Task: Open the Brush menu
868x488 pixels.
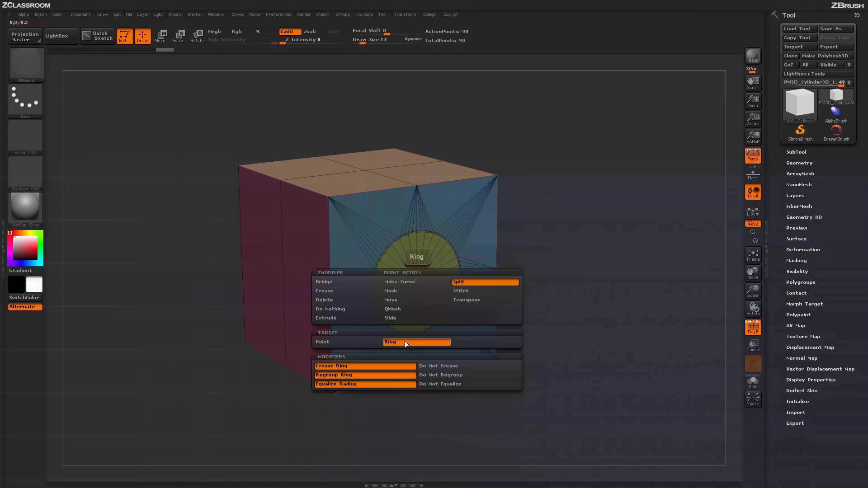Action: click(41, 14)
